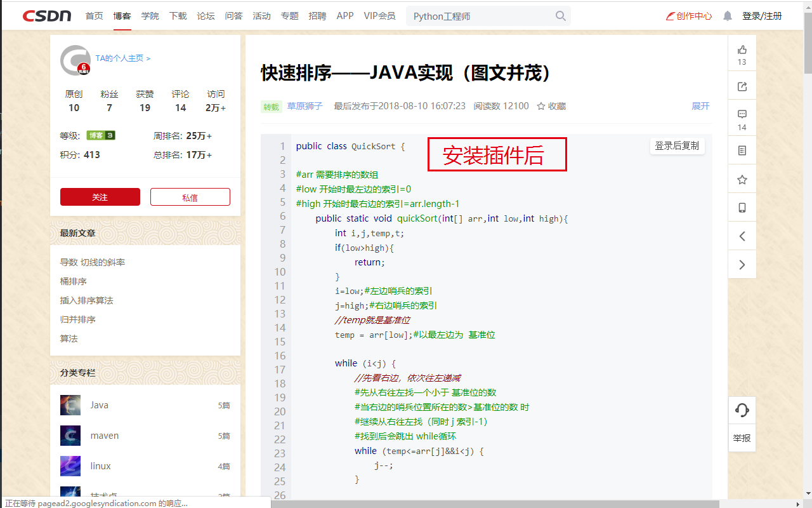Click the CSDN logo
This screenshot has height=508, width=812.
(x=47, y=16)
